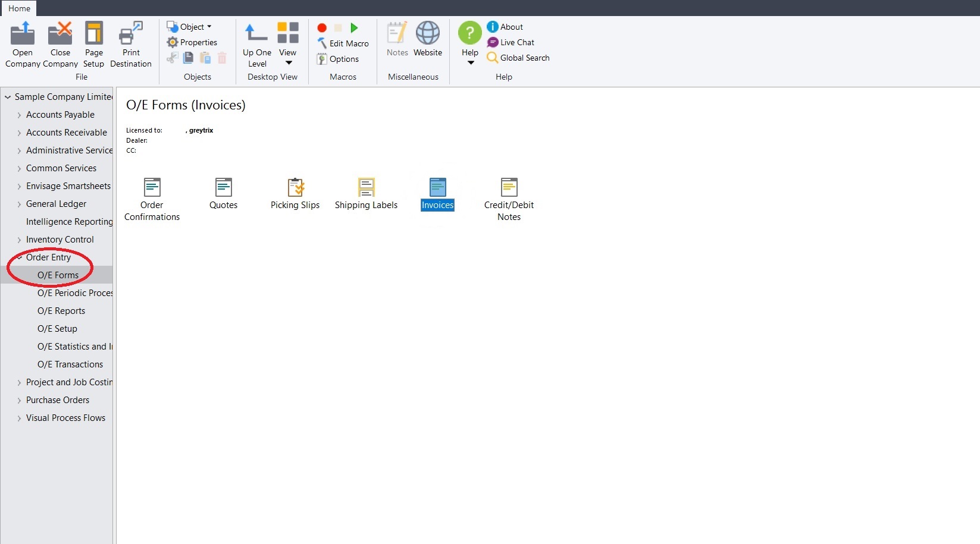This screenshot has height=544, width=980.
Task: Open the Invoices form icon
Action: [437, 188]
